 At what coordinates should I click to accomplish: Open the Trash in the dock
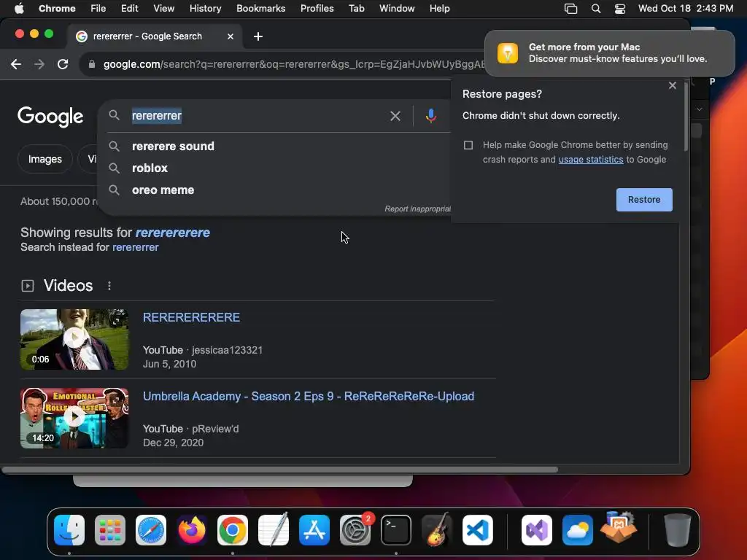coord(678,530)
